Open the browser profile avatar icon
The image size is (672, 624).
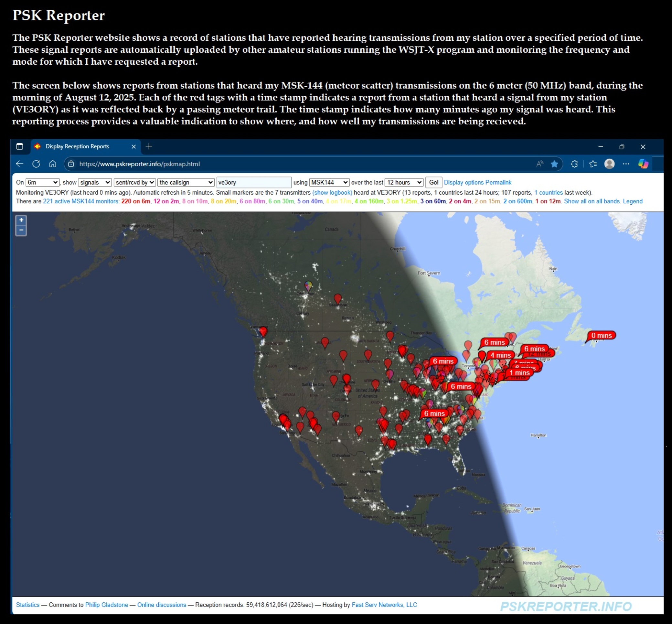(609, 164)
